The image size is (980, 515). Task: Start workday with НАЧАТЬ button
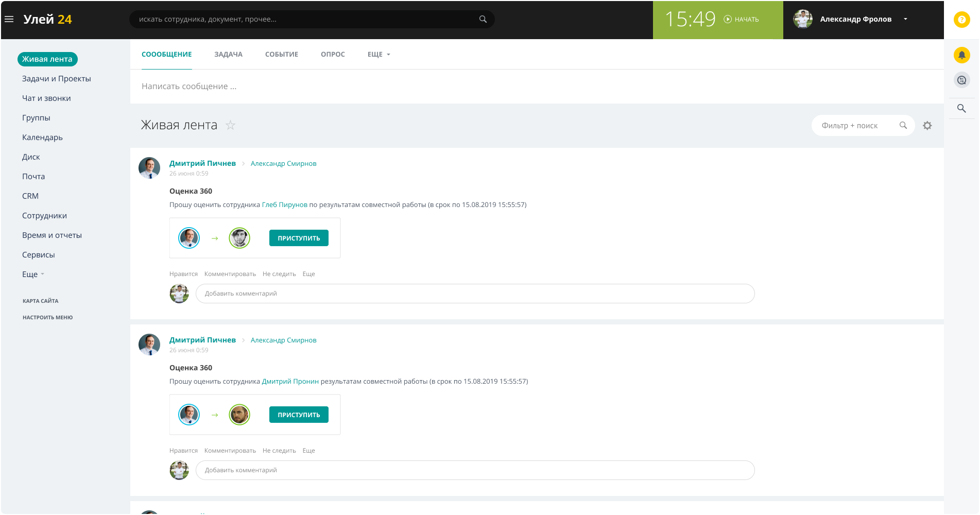coord(742,20)
